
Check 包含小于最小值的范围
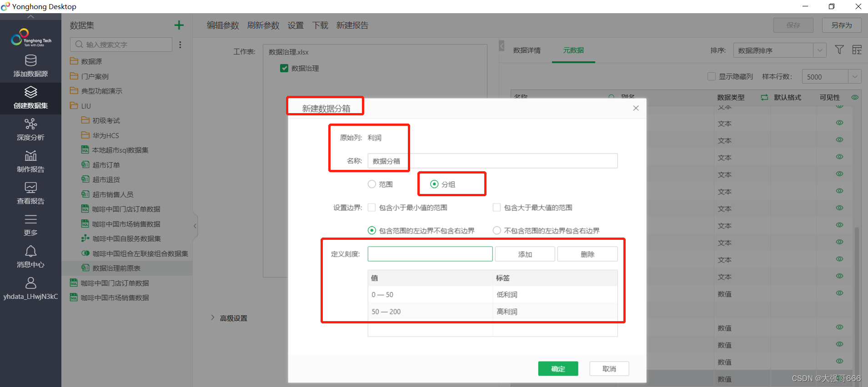click(371, 208)
